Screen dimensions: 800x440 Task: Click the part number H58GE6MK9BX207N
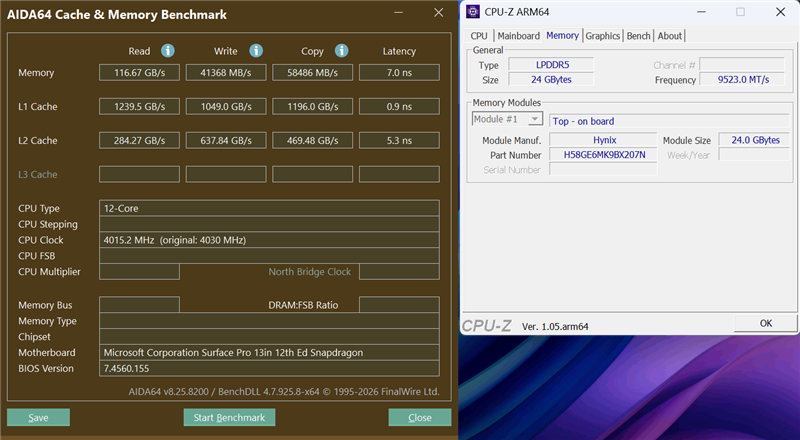point(604,155)
